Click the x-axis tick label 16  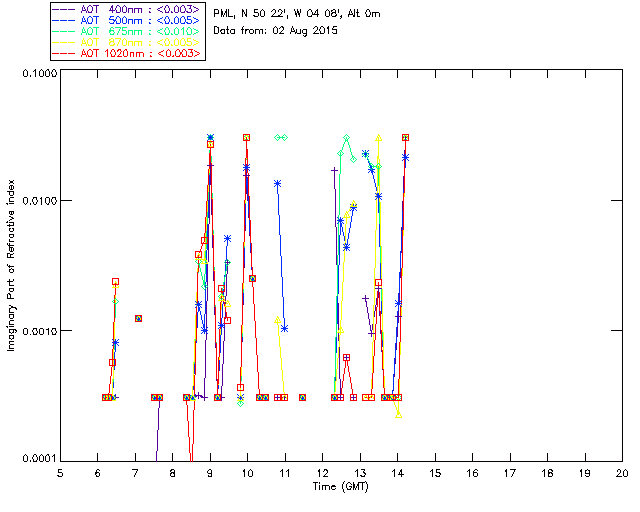click(472, 473)
